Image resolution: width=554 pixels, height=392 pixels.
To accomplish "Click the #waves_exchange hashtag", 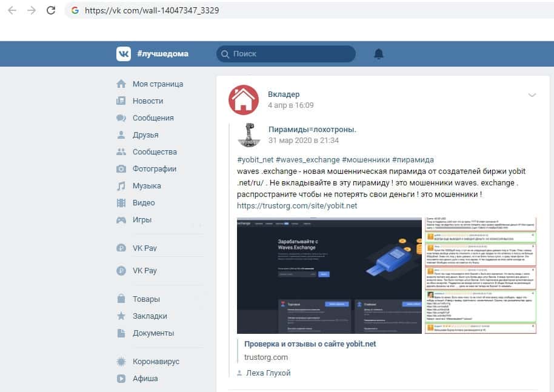I will click(308, 159).
